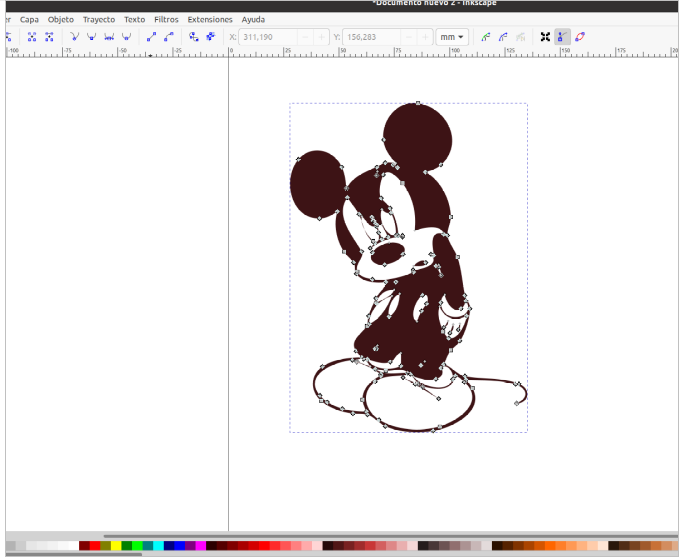Make selected nodes corner (cusp)

tap(74, 37)
